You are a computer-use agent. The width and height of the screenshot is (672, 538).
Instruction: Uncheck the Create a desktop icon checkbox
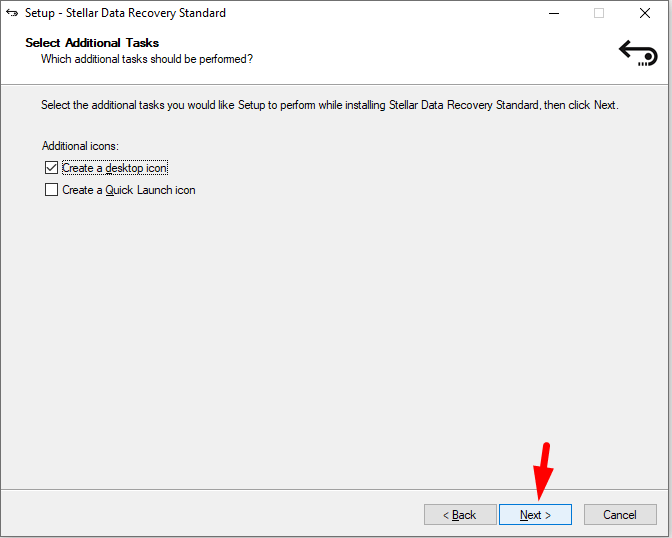(51, 168)
